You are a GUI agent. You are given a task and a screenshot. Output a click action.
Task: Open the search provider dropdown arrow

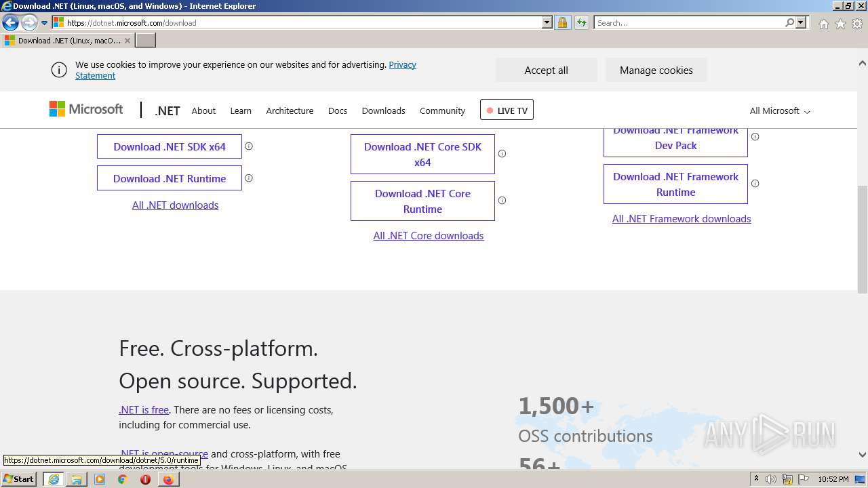pyautogui.click(x=801, y=23)
